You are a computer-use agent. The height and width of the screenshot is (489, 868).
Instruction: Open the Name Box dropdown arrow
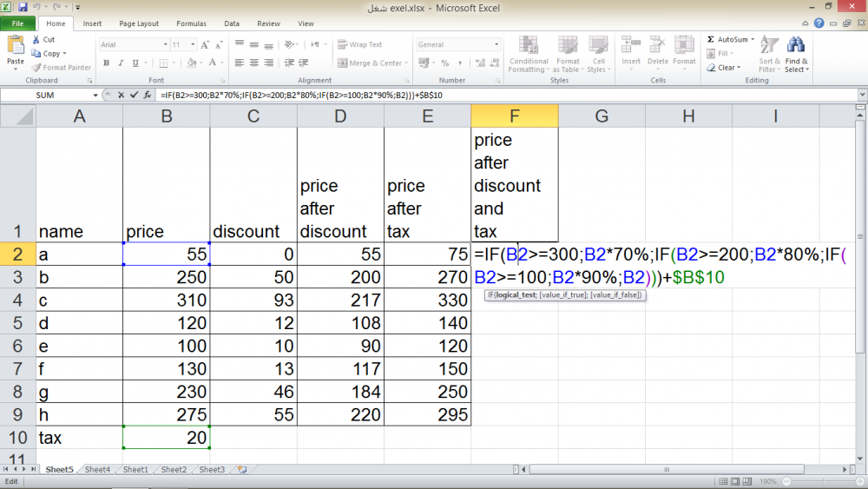point(95,96)
